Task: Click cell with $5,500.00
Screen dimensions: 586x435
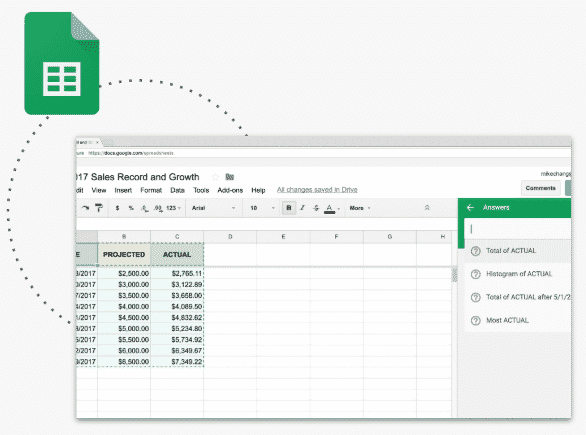Action: click(124, 340)
